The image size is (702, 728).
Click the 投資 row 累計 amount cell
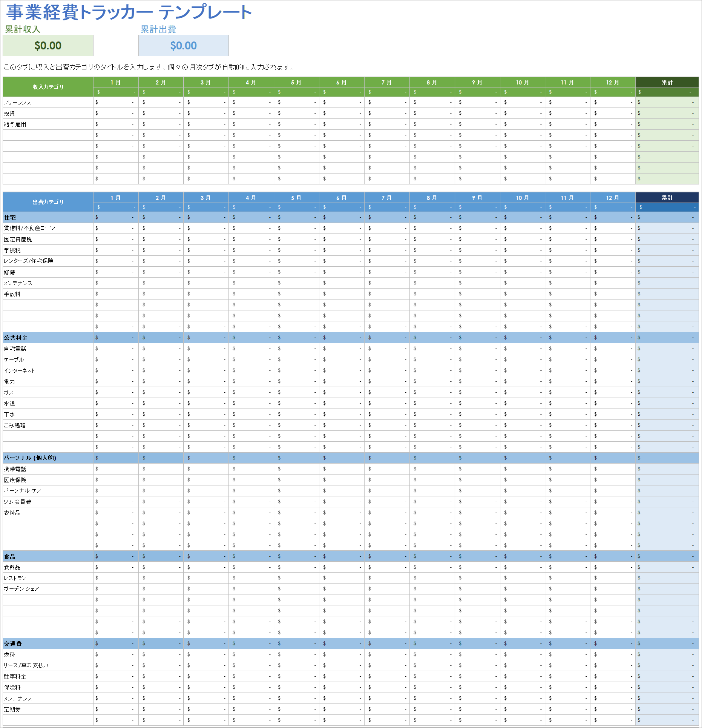(667, 113)
